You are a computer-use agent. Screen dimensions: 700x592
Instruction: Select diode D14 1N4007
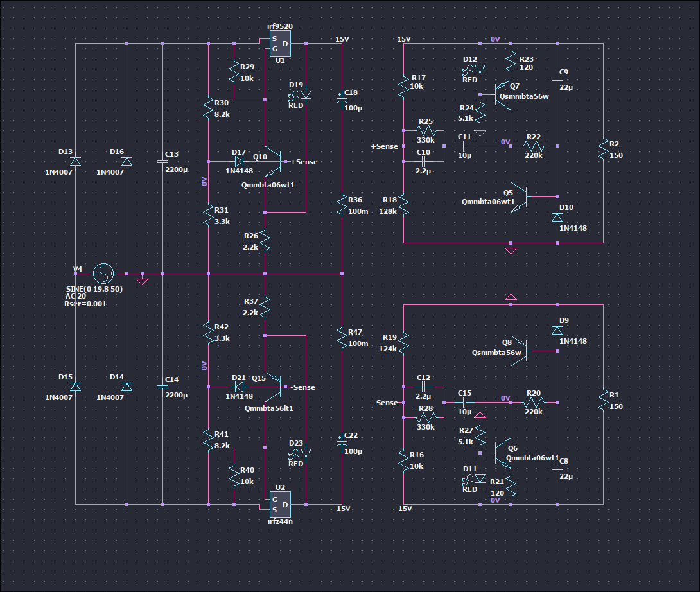[127, 387]
